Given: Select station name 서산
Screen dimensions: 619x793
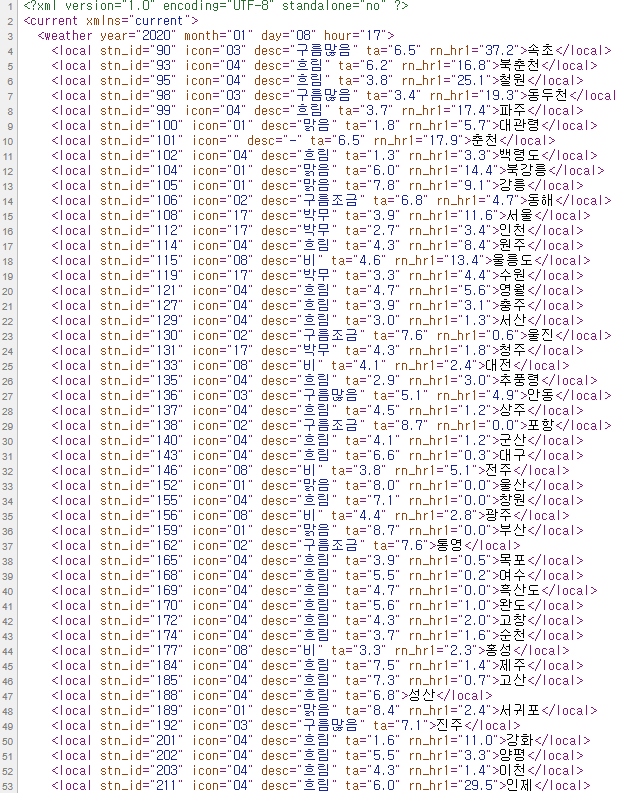Looking at the screenshot, I should pos(513,321).
